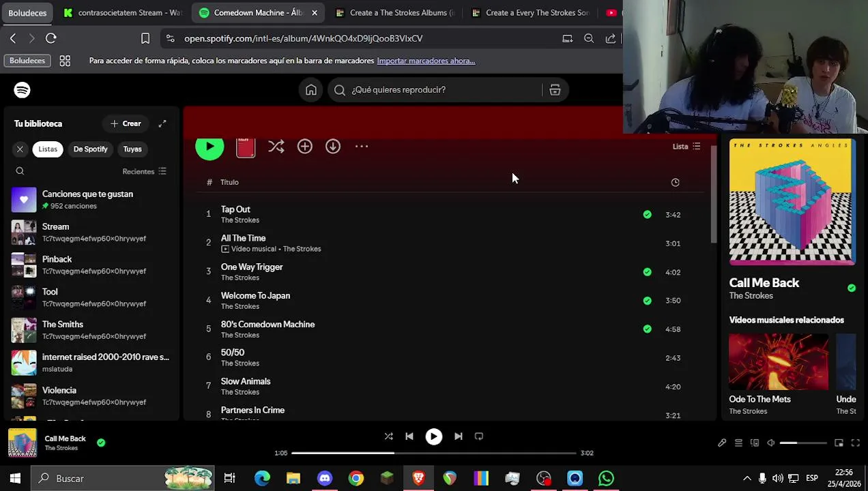Toggle saved checkmark on Welcome To Japan

click(647, 301)
